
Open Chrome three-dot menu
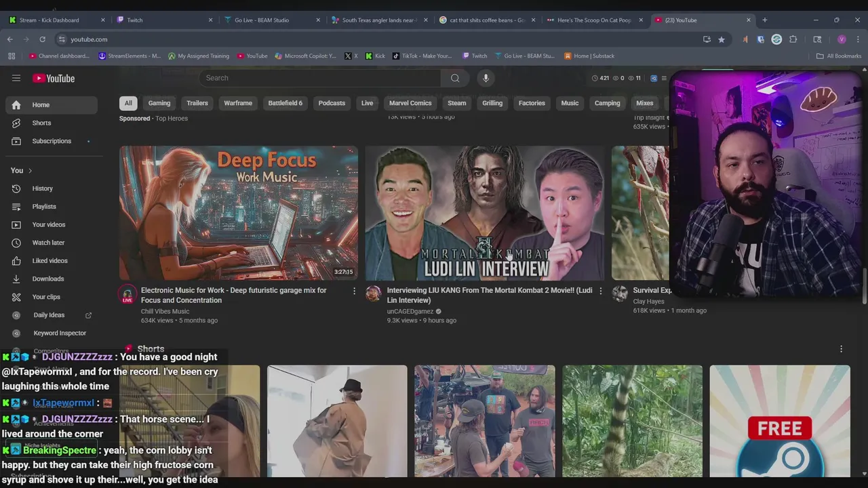858,39
